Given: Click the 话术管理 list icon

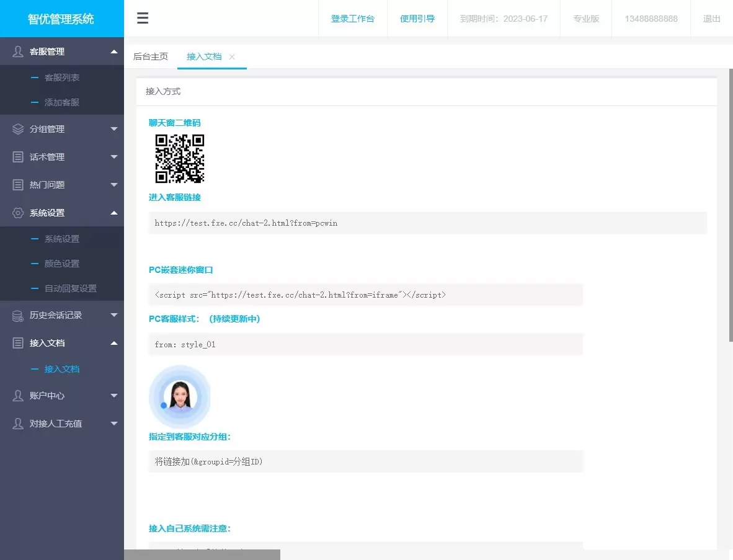Looking at the screenshot, I should (x=18, y=157).
